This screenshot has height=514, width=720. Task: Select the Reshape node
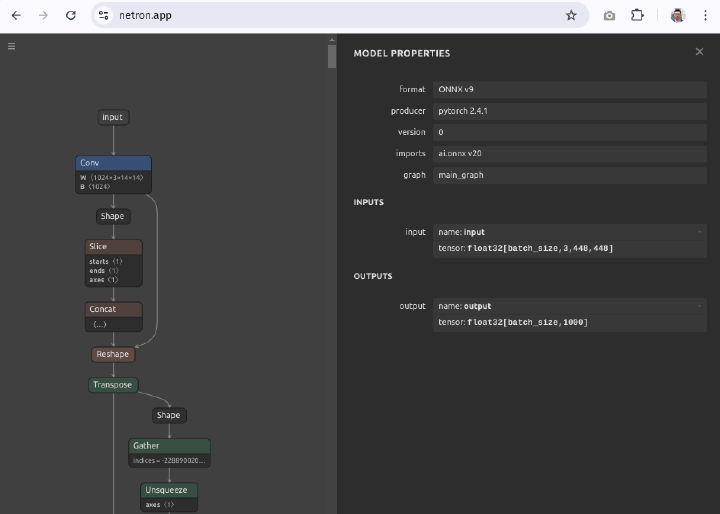[112, 354]
